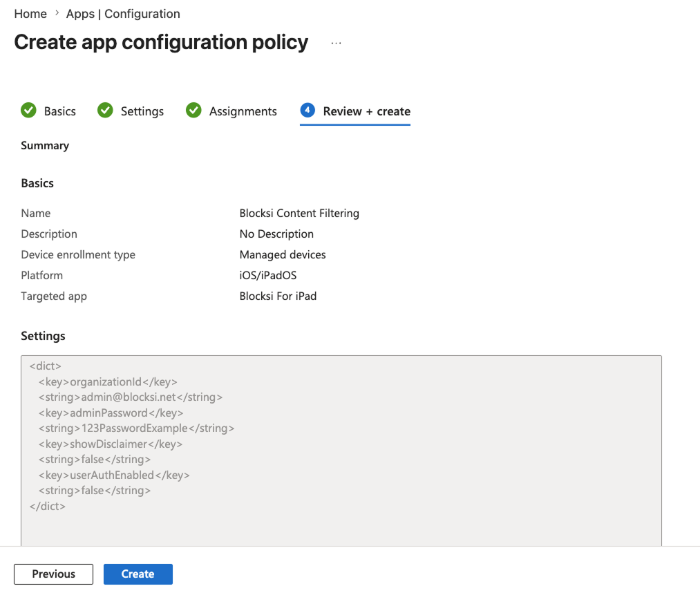Click the No Description value
This screenshot has height=604, width=700.
276,234
